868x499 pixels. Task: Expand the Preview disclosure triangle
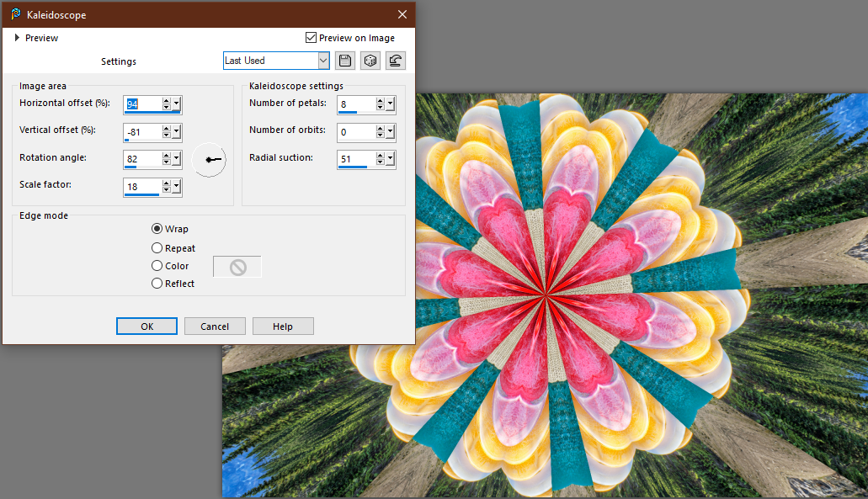pos(17,38)
